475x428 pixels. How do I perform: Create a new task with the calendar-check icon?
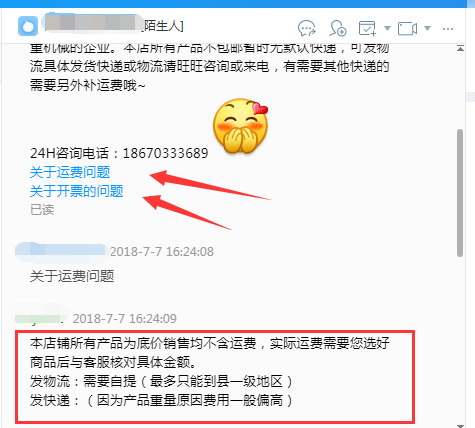(x=367, y=28)
